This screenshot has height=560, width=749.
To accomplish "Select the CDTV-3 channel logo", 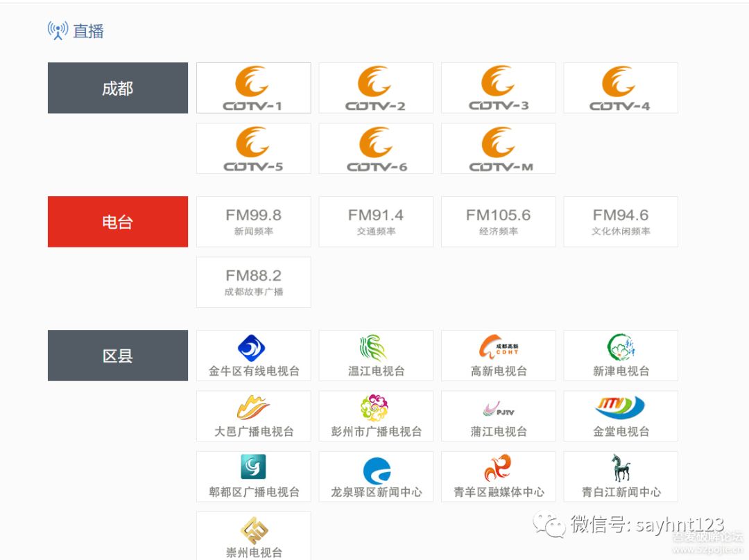I will click(x=498, y=88).
